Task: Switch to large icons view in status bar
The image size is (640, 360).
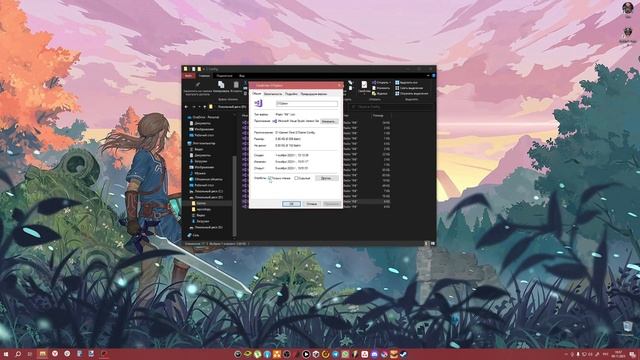Action: [432, 244]
